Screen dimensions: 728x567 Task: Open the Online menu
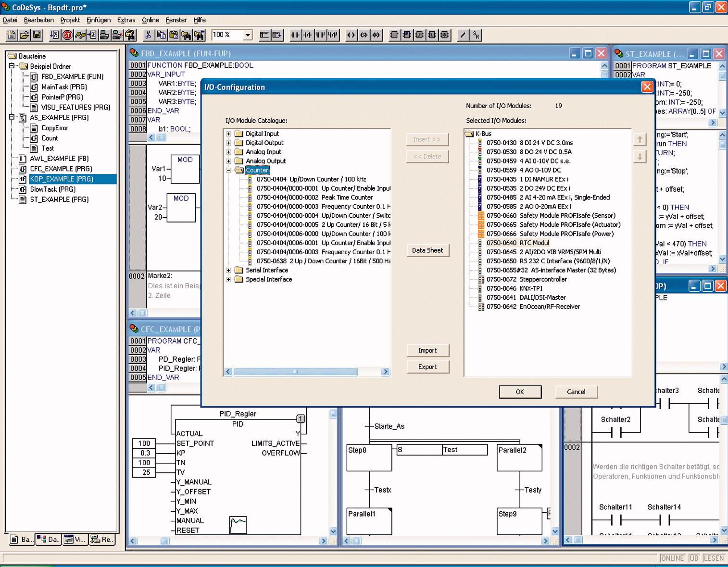(150, 20)
